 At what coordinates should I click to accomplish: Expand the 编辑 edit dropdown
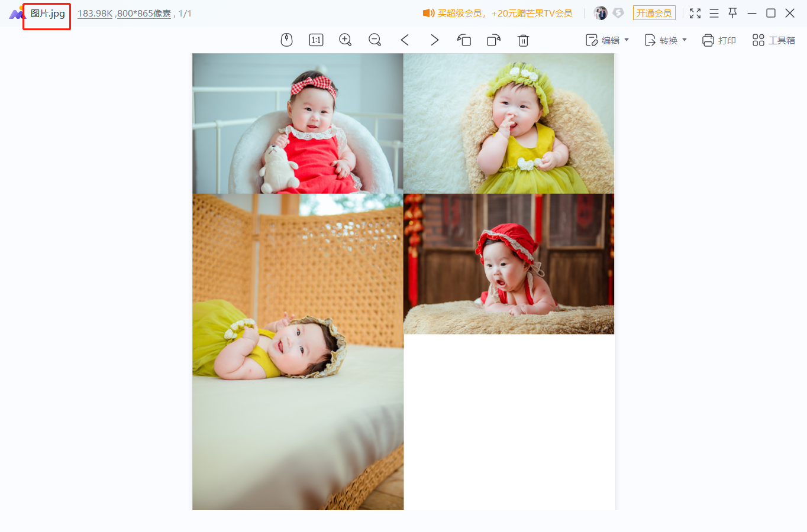point(607,40)
